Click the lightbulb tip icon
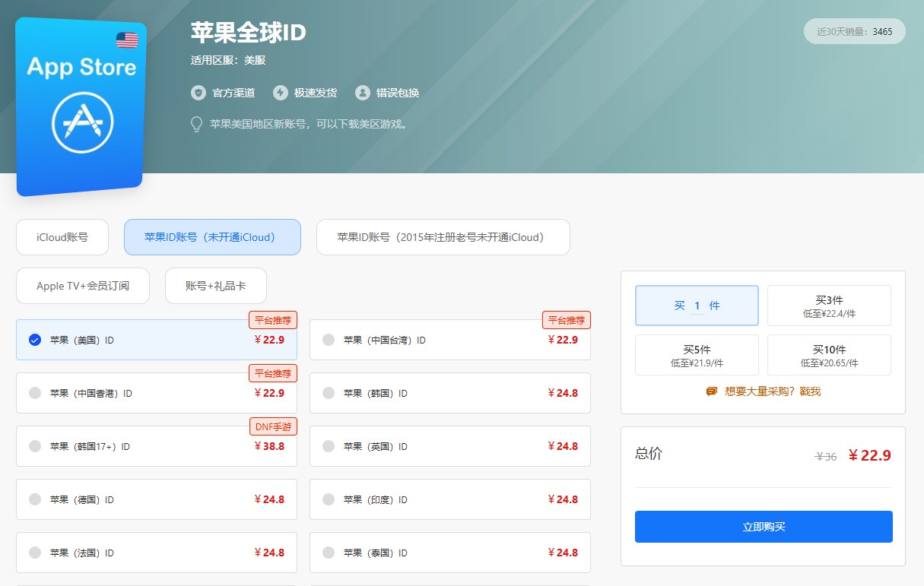The width and height of the screenshot is (924, 586). pos(196,124)
